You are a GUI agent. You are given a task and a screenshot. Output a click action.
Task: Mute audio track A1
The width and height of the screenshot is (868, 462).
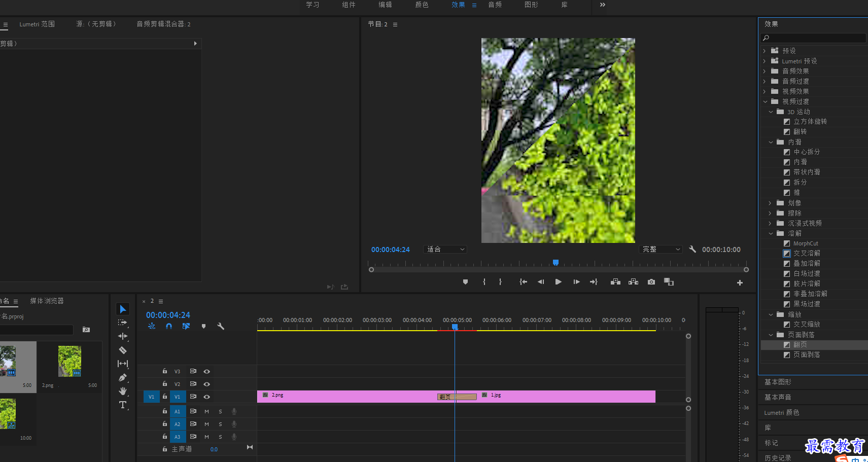point(206,411)
